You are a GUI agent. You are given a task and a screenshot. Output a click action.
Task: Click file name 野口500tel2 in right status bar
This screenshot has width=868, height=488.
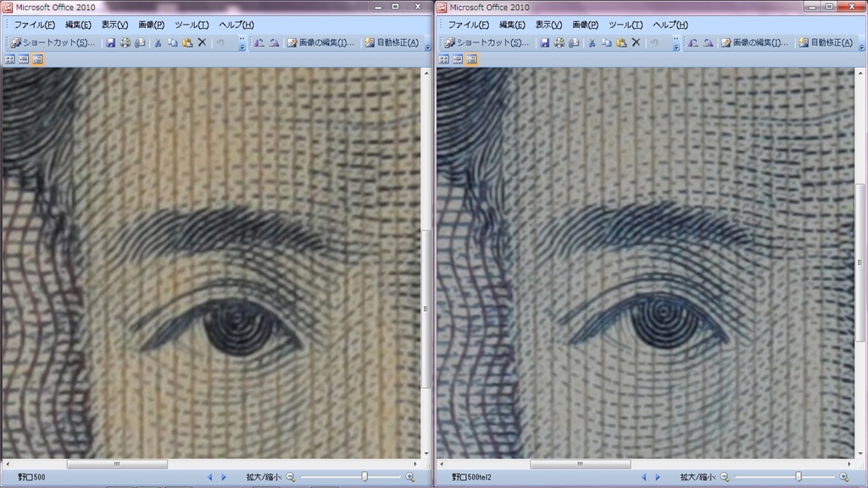point(471,477)
